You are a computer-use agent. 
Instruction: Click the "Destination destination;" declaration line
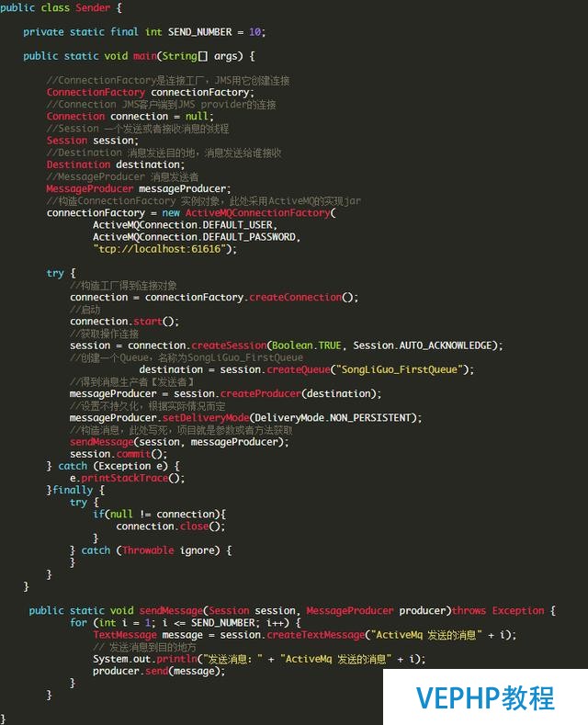(x=116, y=164)
